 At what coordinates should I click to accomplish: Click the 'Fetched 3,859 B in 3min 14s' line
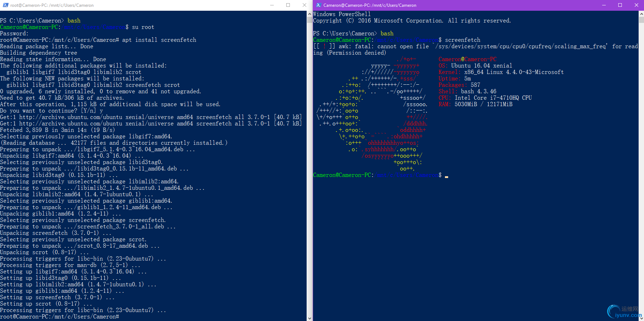[x=58, y=130]
